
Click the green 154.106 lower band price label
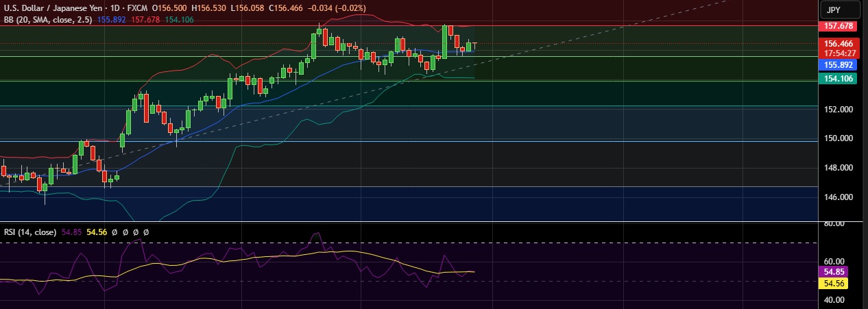838,79
